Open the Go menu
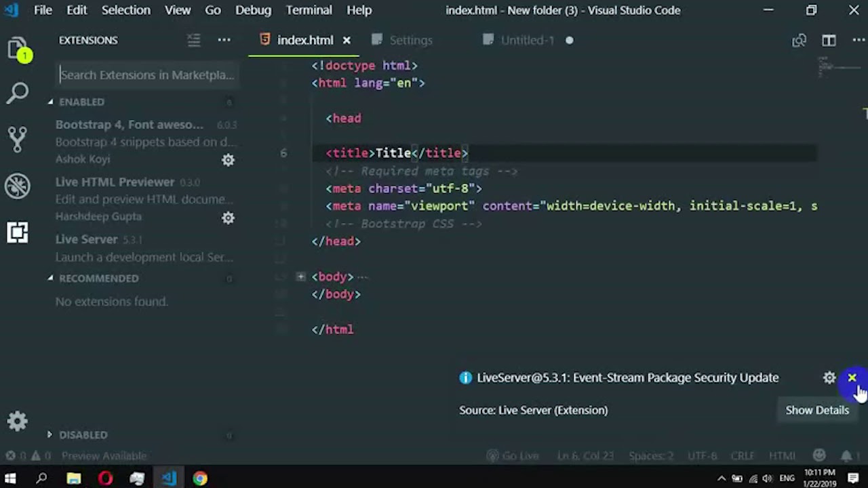Screen dimensions: 868x488 pos(213,10)
